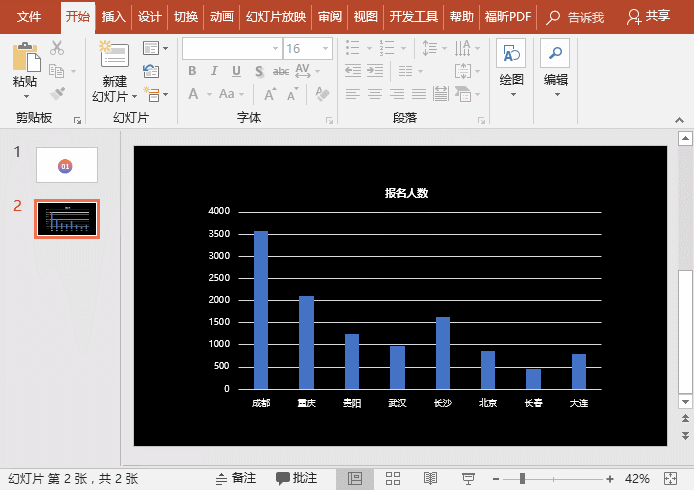The width and height of the screenshot is (694, 490).
Task: Switch to the Animations tab
Action: click(222, 17)
